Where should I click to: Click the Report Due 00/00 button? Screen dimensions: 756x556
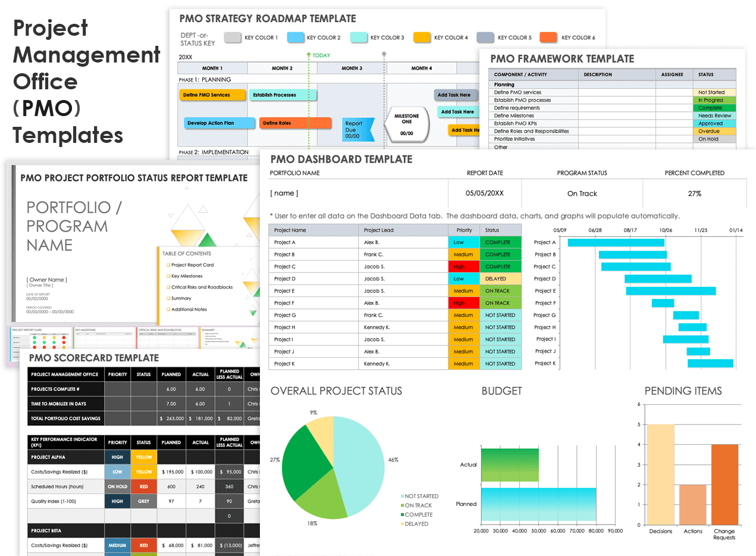pos(358,128)
